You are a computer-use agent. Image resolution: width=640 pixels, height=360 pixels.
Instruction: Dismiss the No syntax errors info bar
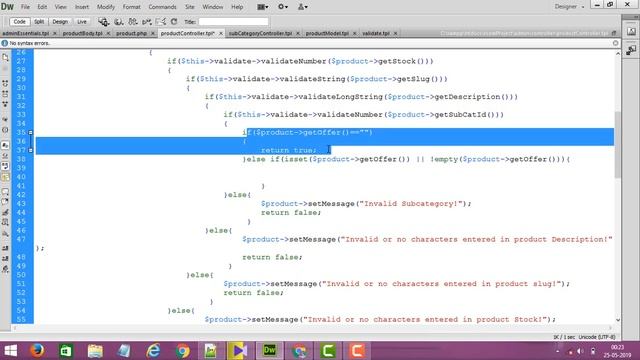[616, 43]
